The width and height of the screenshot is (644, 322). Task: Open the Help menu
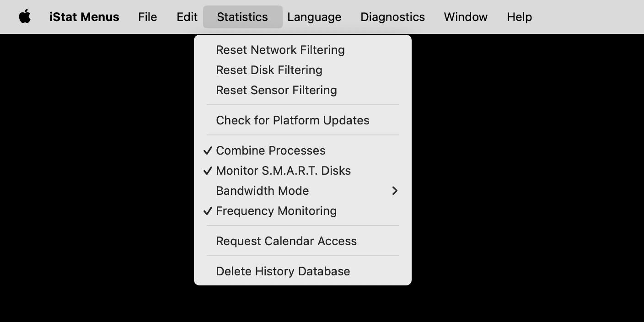(519, 17)
